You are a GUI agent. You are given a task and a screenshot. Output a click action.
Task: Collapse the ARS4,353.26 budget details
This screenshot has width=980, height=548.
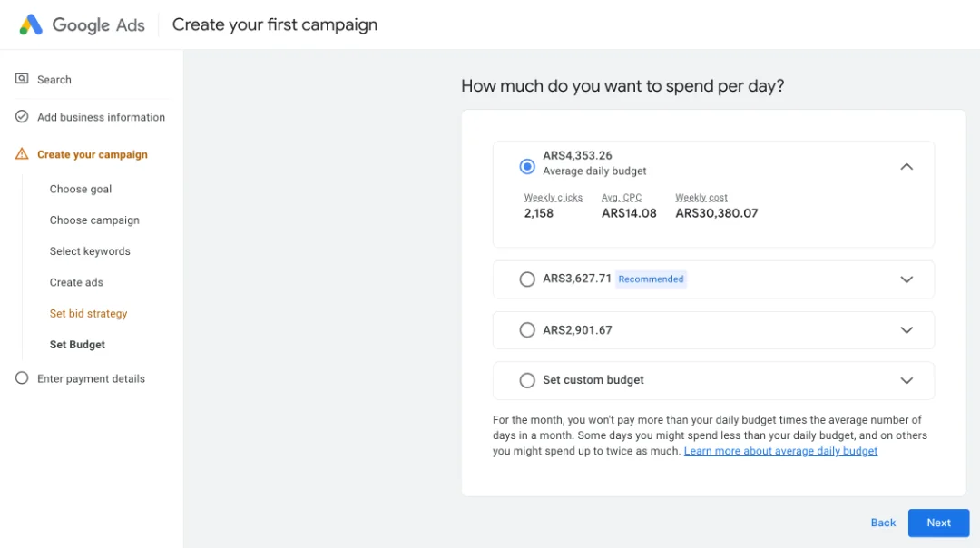(x=906, y=167)
